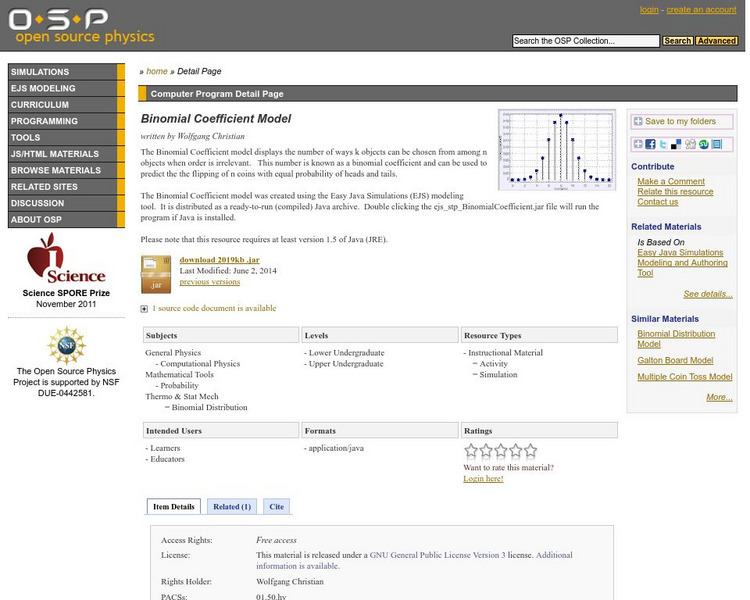Share this page on Twitter
This screenshot has width=750, height=600.
(663, 145)
